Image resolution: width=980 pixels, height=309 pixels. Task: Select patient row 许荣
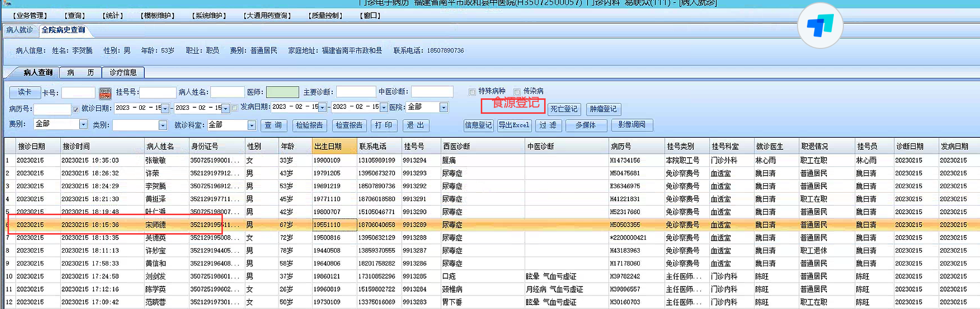pos(492,173)
